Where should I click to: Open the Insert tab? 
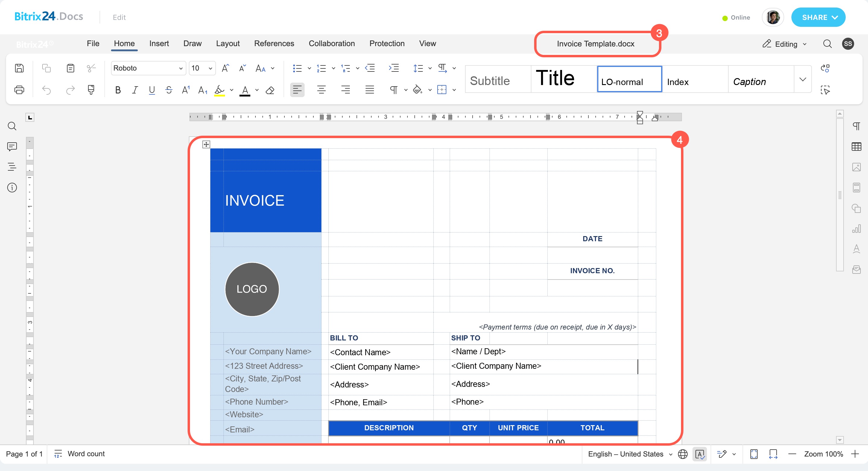pos(159,43)
